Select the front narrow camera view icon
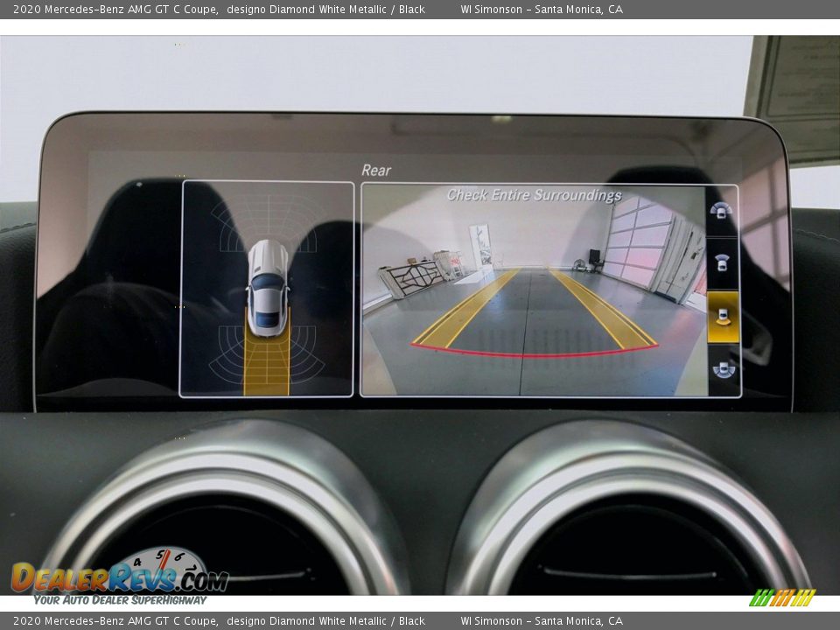This screenshot has width=840, height=630. pos(722,263)
